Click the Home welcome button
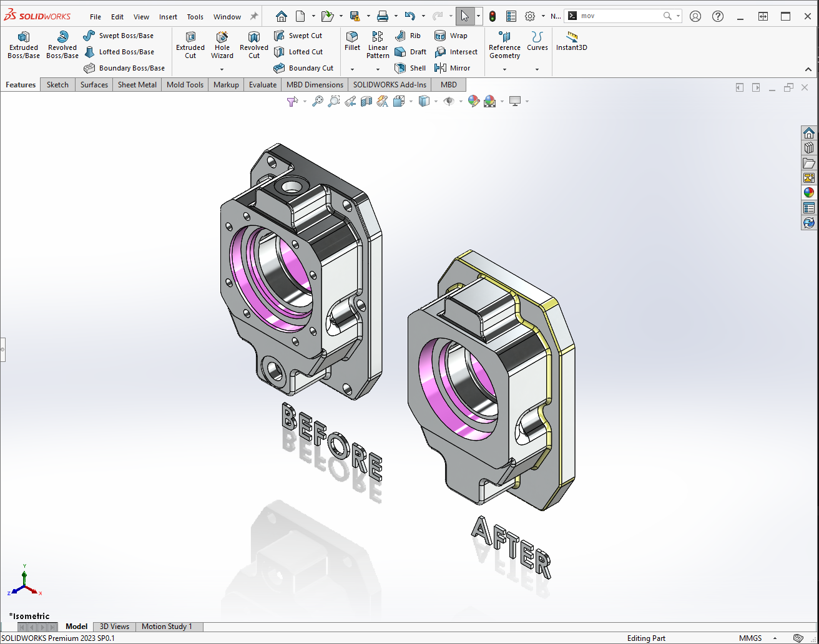This screenshot has height=644, width=819. click(x=282, y=16)
